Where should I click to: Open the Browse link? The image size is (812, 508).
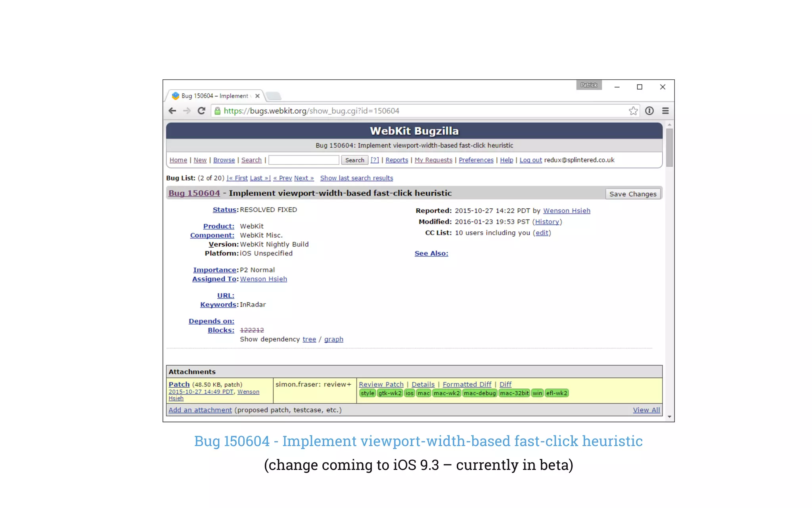224,160
